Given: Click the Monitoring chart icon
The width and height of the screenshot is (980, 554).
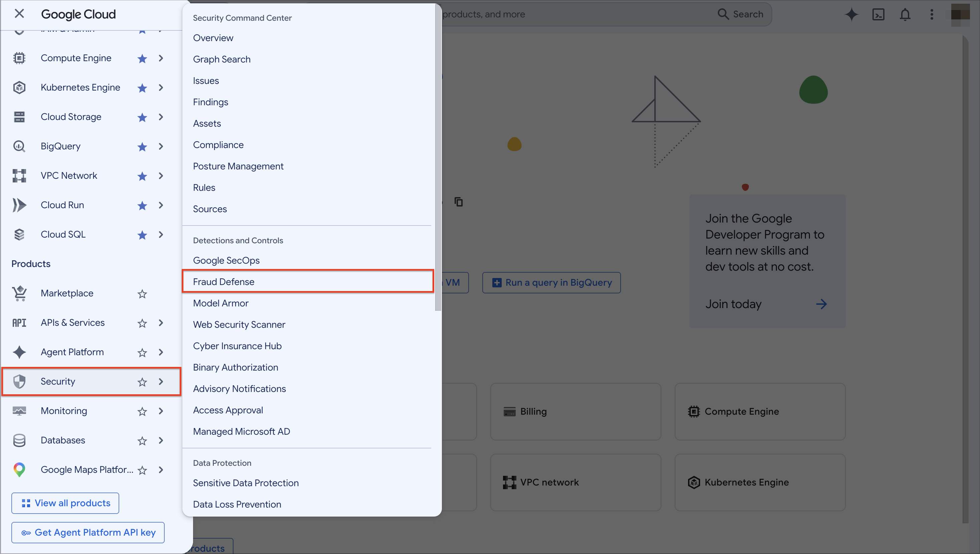Looking at the screenshot, I should 19,411.
